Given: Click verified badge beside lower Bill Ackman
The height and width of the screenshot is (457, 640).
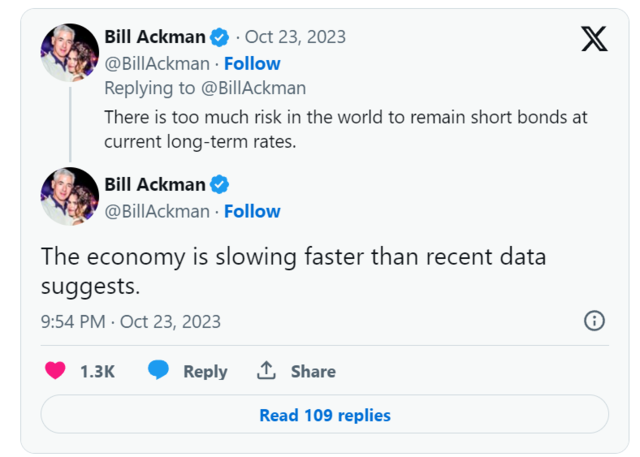Looking at the screenshot, I should [x=220, y=185].
